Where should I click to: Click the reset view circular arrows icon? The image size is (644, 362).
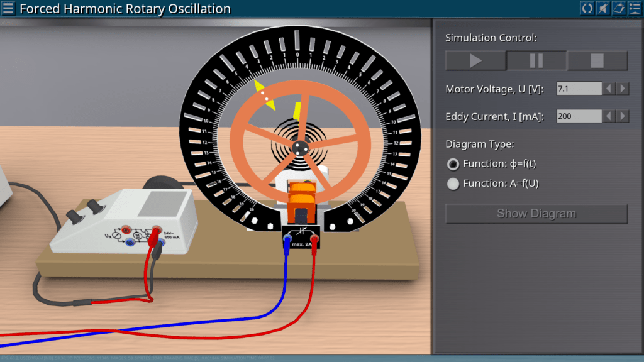coord(587,8)
